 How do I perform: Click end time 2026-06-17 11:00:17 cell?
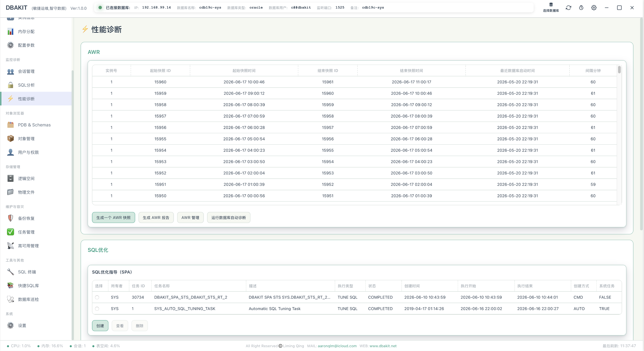[411, 82]
